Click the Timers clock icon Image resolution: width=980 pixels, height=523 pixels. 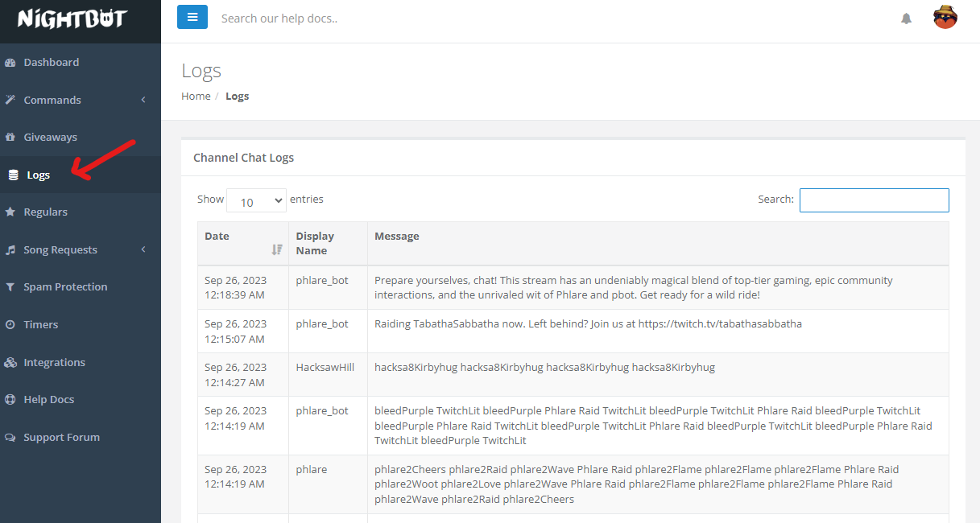(x=10, y=324)
